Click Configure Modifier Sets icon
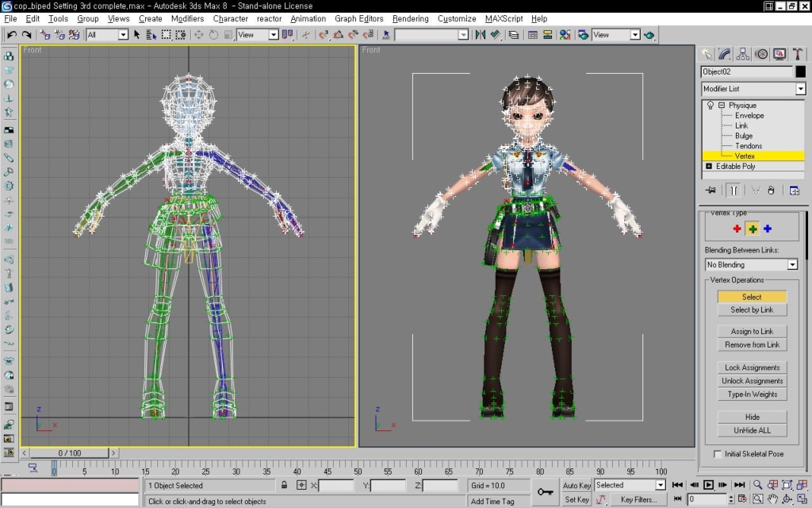 coord(794,190)
